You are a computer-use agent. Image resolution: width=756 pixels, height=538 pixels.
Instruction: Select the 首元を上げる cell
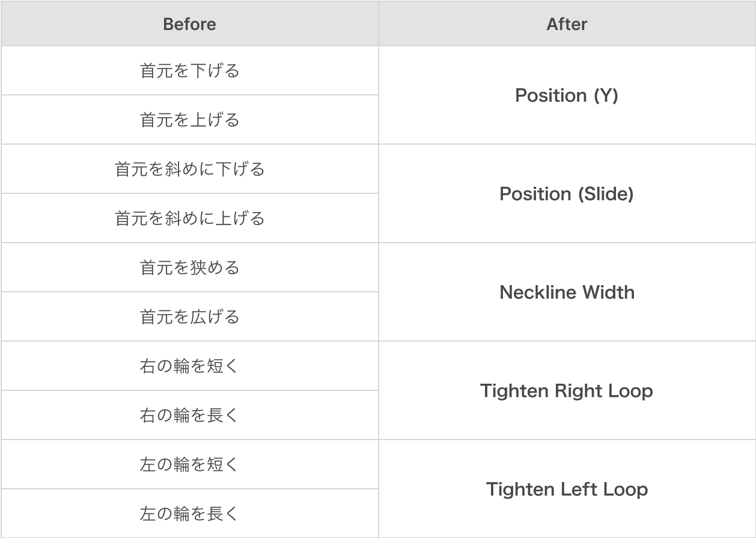pyautogui.click(x=189, y=119)
